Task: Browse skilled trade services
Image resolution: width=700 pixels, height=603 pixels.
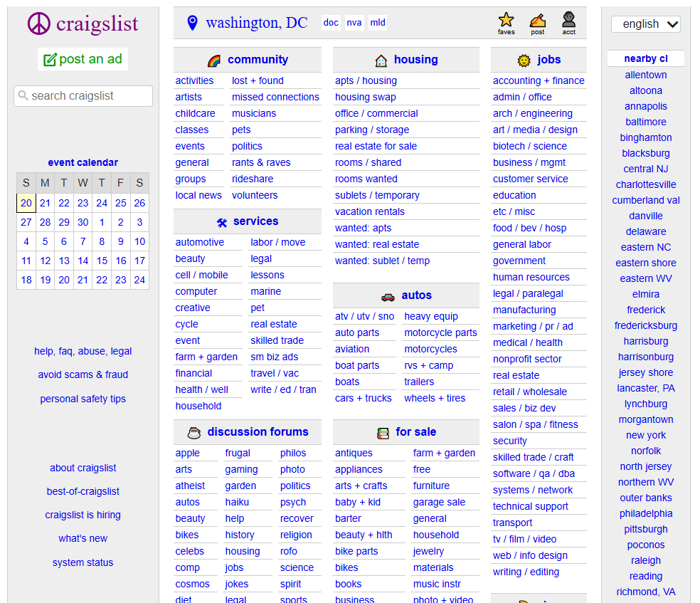Action: pos(277,340)
